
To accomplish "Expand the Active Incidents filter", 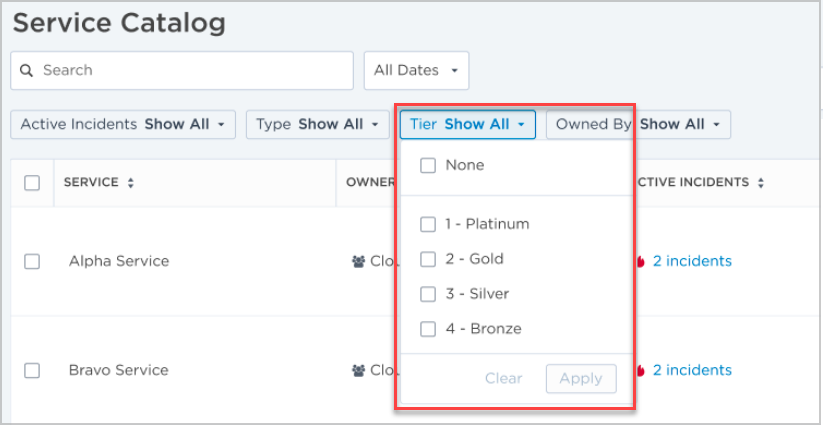I will pyautogui.click(x=123, y=124).
